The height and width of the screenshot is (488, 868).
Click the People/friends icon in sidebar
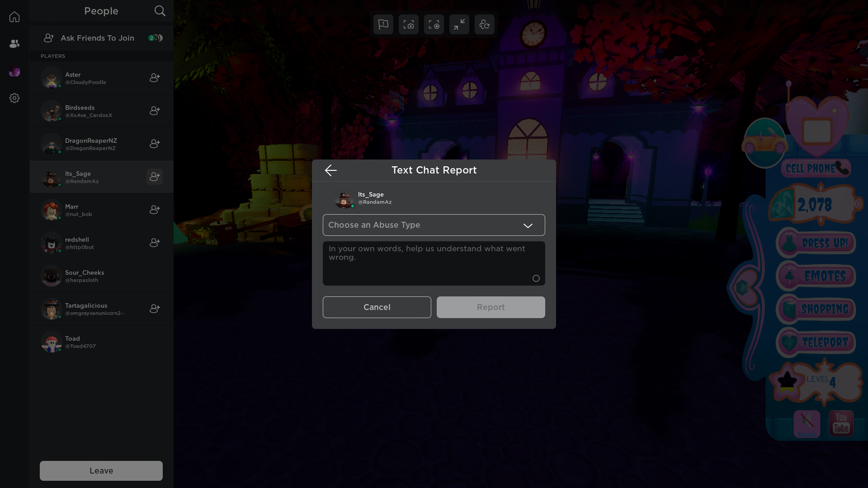point(14,43)
